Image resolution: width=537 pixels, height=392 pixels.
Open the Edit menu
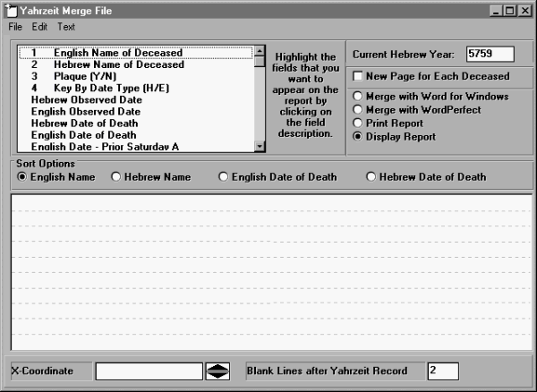coord(39,27)
